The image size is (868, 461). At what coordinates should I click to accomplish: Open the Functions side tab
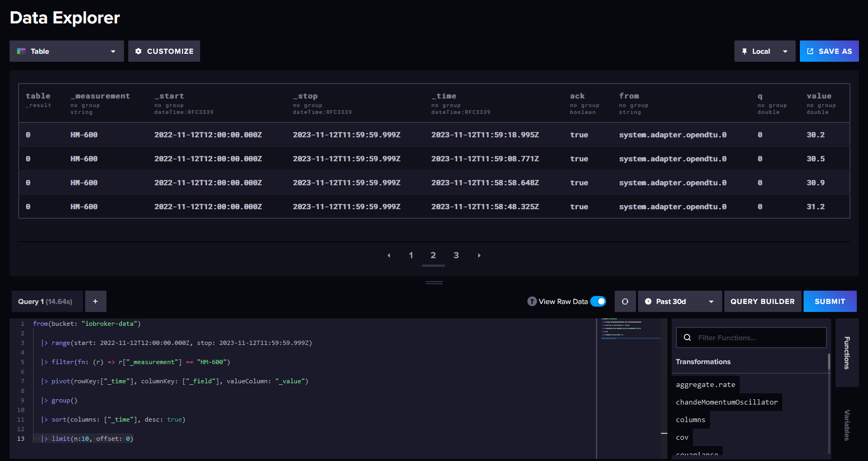point(847,352)
